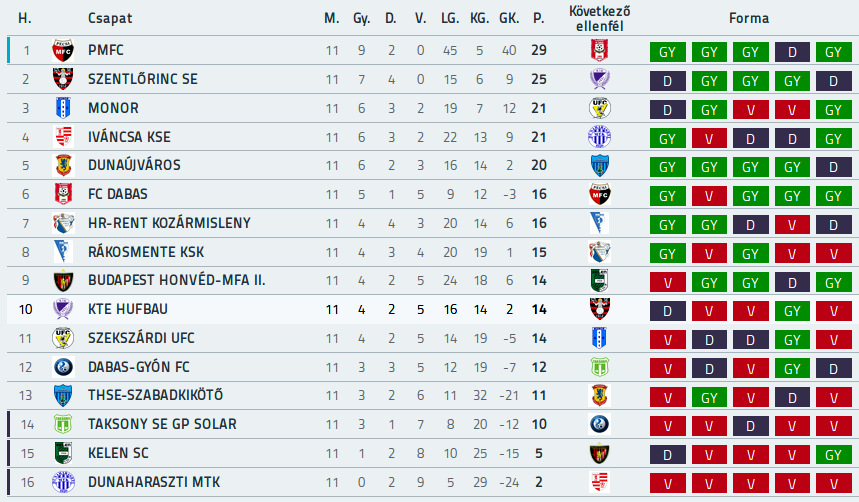Image resolution: width=859 pixels, height=502 pixels.
Task: Click the Dabas-Gyón FC crest beside its name
Action: pyautogui.click(x=63, y=367)
